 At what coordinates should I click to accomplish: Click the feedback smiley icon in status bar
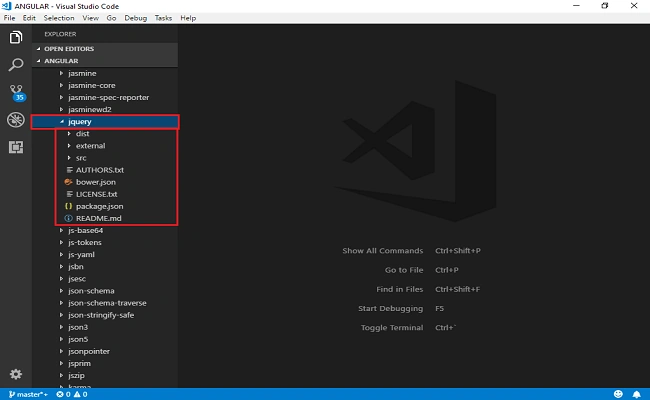click(618, 394)
